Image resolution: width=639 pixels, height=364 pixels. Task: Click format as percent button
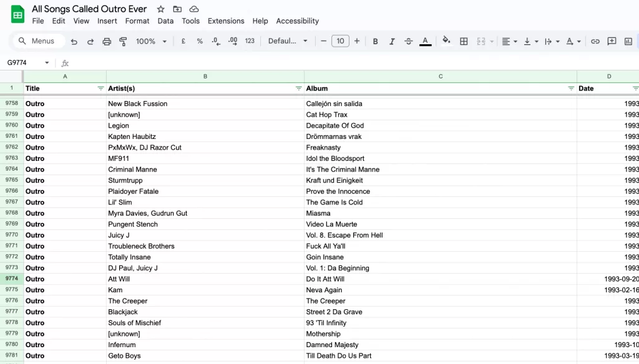pyautogui.click(x=200, y=41)
